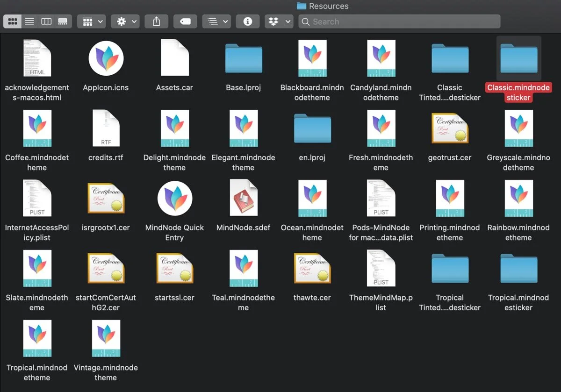This screenshot has height=392, width=561.
Task: Select the MindNode Quick Entry app icon
Action: tap(175, 198)
